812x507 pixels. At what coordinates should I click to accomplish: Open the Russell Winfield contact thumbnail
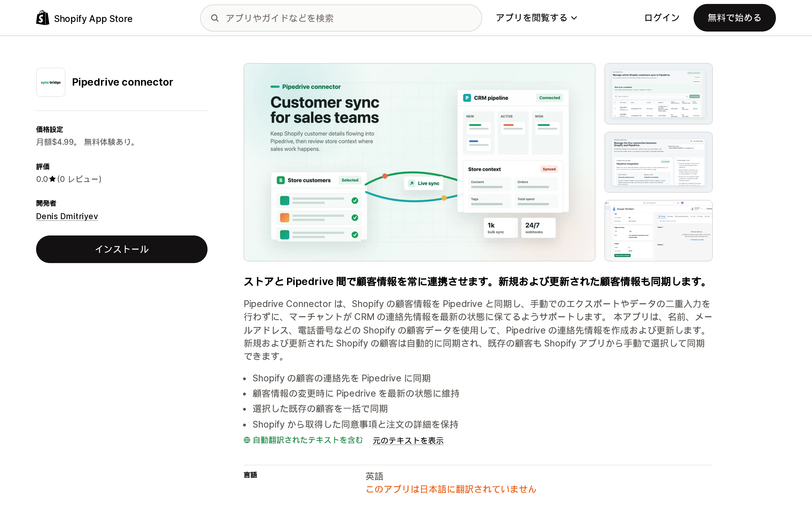click(x=658, y=231)
